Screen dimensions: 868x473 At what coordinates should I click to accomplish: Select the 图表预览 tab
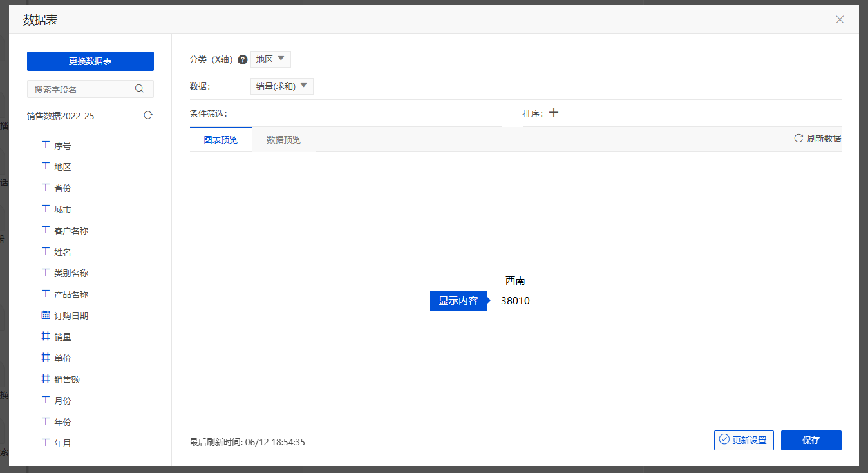click(221, 140)
